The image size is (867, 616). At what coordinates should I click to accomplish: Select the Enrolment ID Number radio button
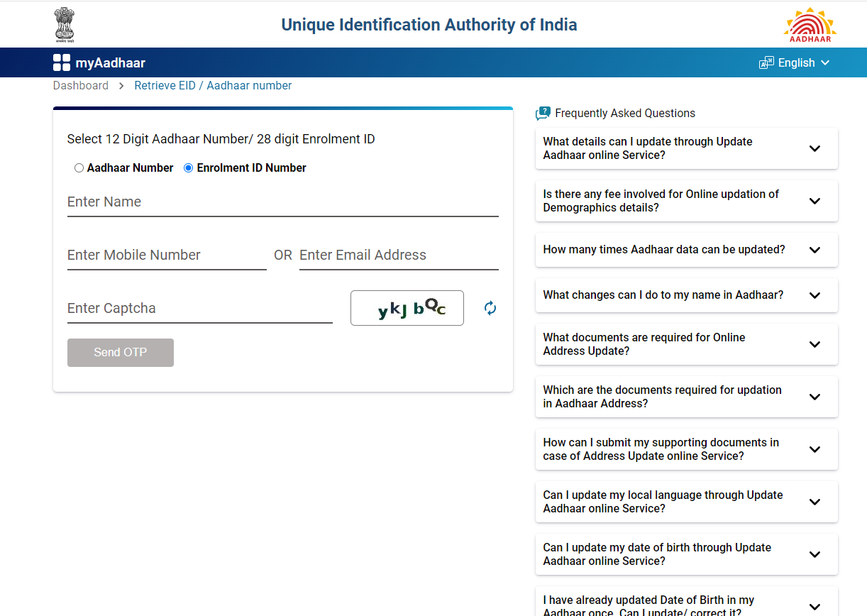(189, 168)
